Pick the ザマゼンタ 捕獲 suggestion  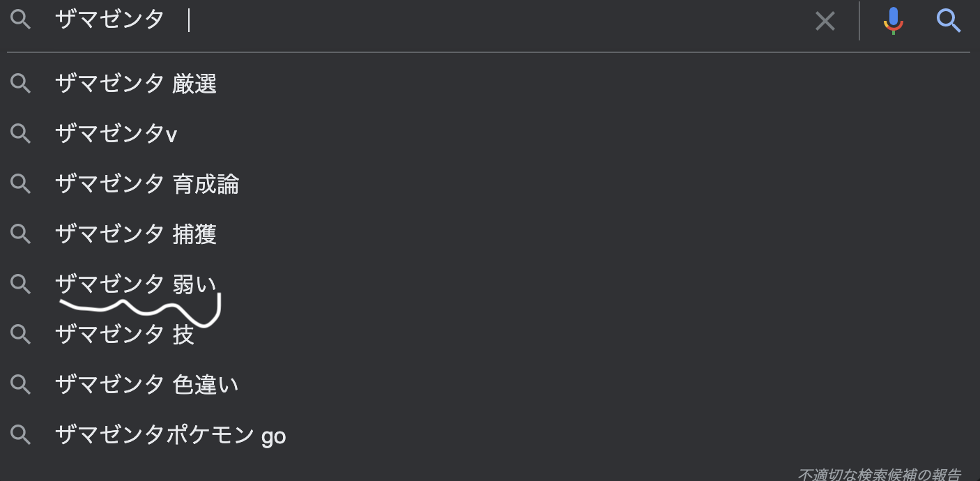pyautogui.click(x=136, y=234)
